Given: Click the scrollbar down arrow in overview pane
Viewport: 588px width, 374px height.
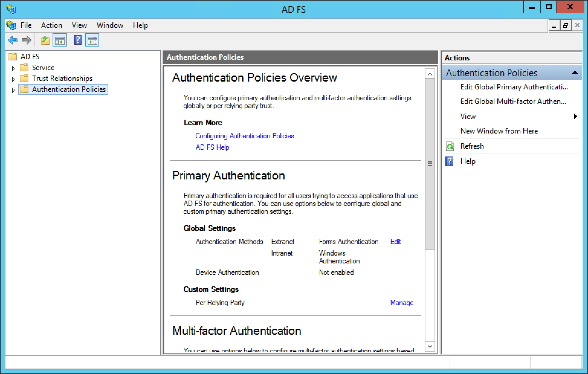Looking at the screenshot, I should tap(430, 346).
